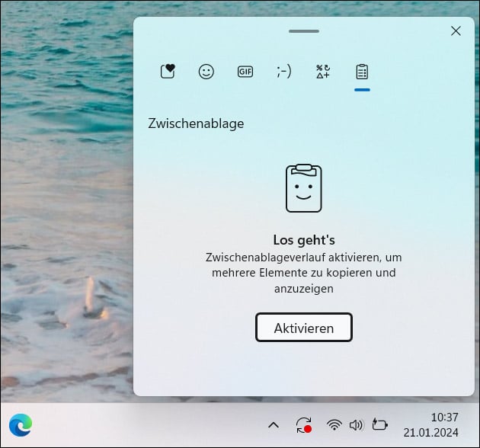This screenshot has width=480, height=448.
Task: Click the battery status icon
Action: click(x=379, y=425)
